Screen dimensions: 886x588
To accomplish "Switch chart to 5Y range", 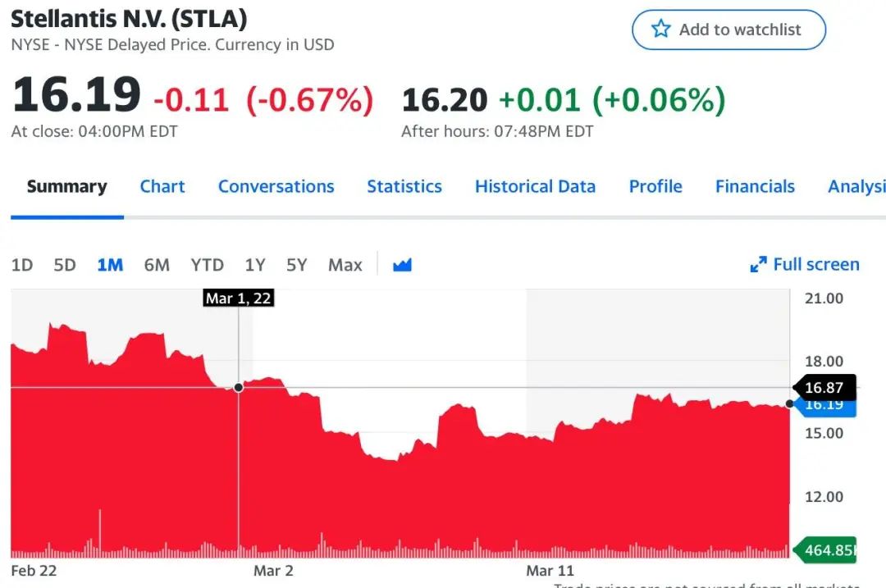I will click(296, 265).
